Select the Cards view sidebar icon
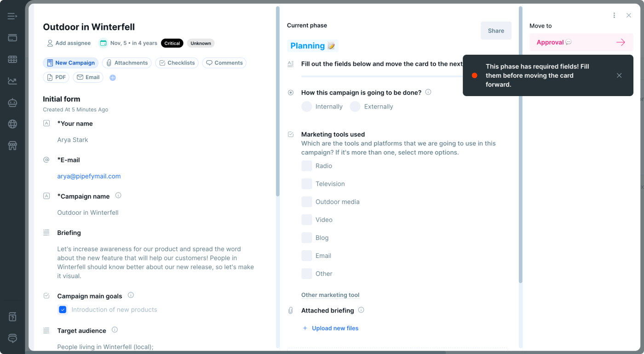Viewport: 644px width, 354px height. click(12, 38)
